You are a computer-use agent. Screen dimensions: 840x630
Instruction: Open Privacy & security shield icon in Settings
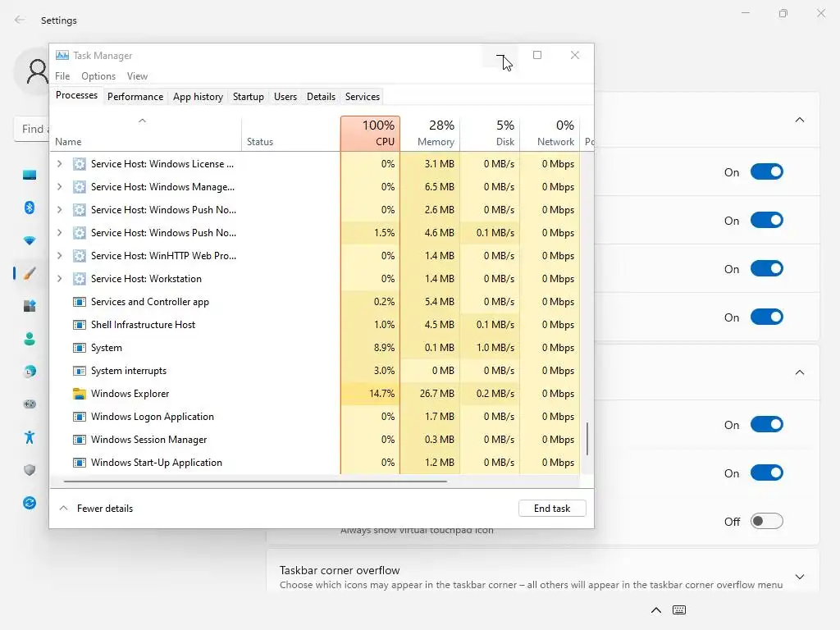[x=30, y=470]
